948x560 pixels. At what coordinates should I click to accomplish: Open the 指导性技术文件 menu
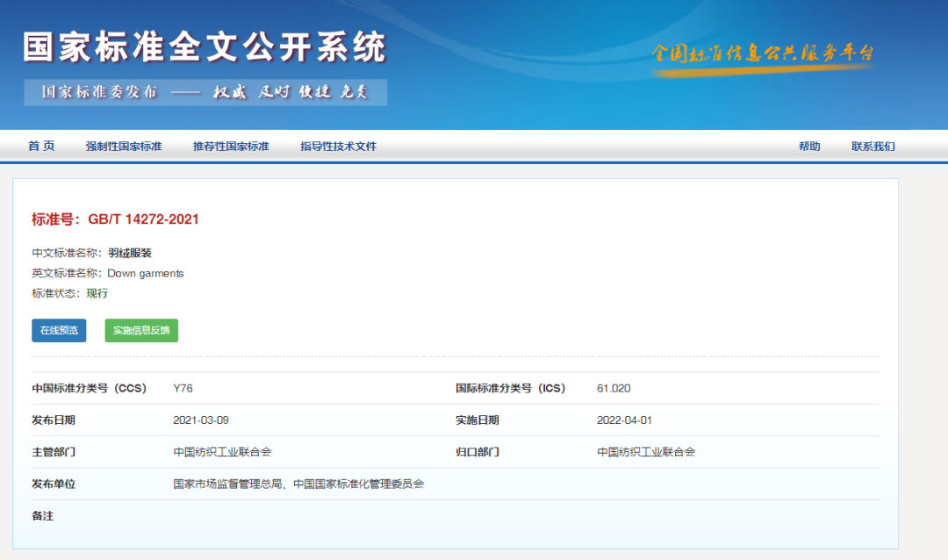click(x=337, y=146)
